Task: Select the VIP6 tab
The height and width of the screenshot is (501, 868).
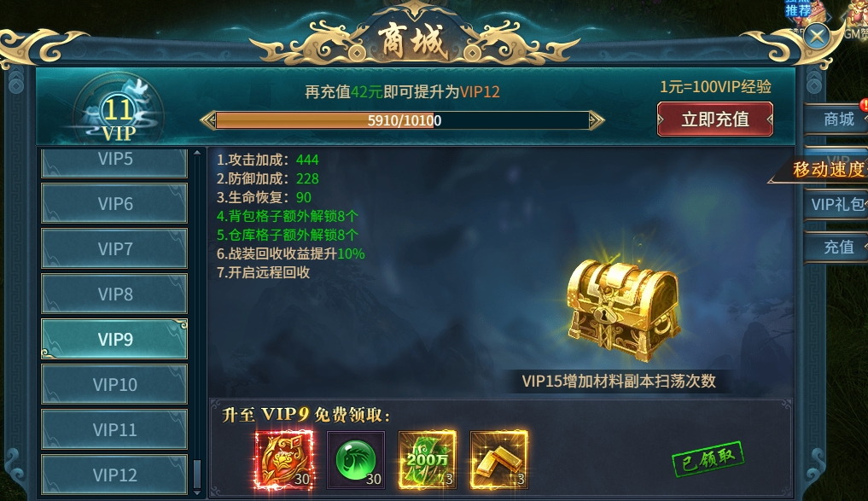Action: click(x=114, y=204)
